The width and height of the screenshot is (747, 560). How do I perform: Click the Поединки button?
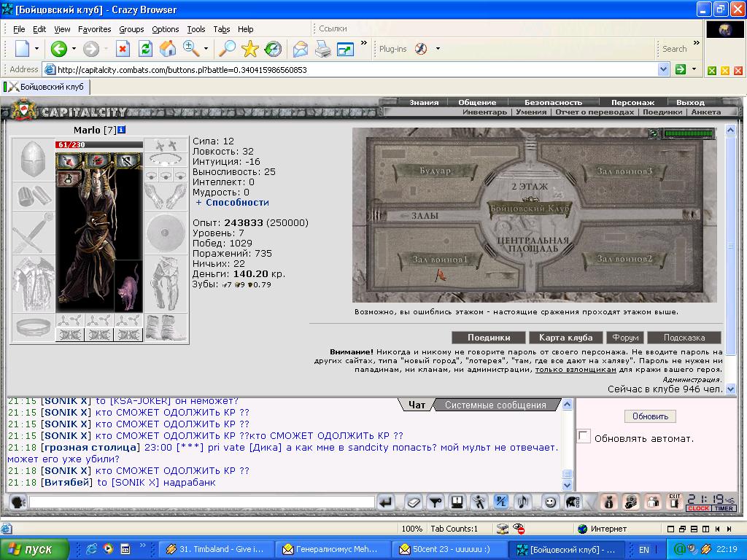coord(489,338)
